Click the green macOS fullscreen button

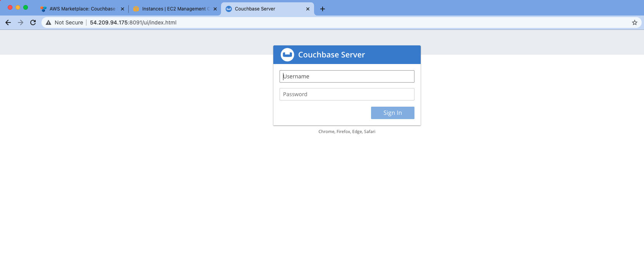tap(26, 7)
